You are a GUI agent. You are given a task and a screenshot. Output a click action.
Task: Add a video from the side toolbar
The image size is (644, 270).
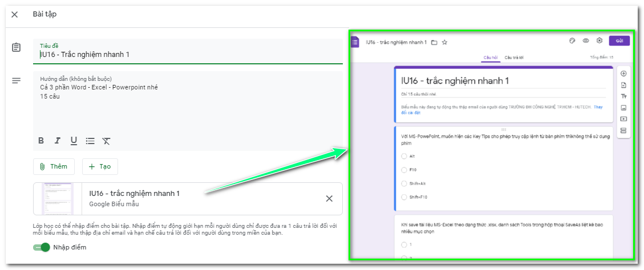(623, 119)
